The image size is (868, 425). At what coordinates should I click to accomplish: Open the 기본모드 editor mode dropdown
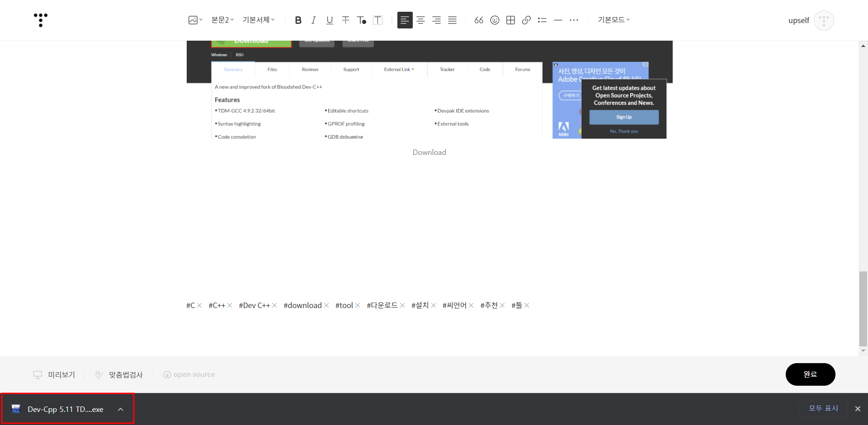tap(613, 20)
